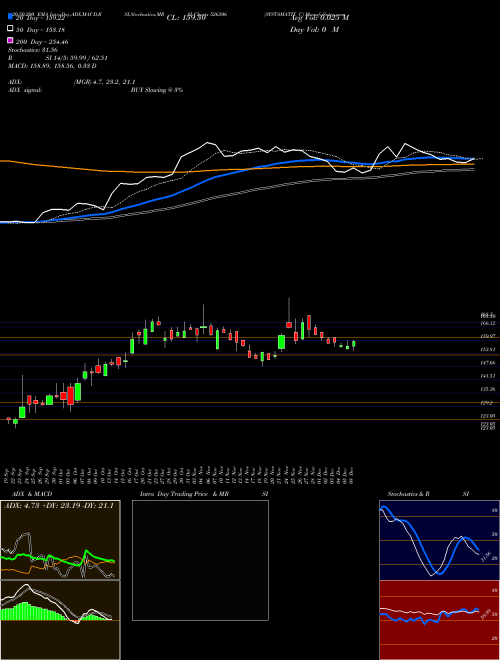Image resolution: width=500 pixels, height=660 pixels.
Task: Click the 'CL: 159.30' closing price label
Action: [x=186, y=18]
